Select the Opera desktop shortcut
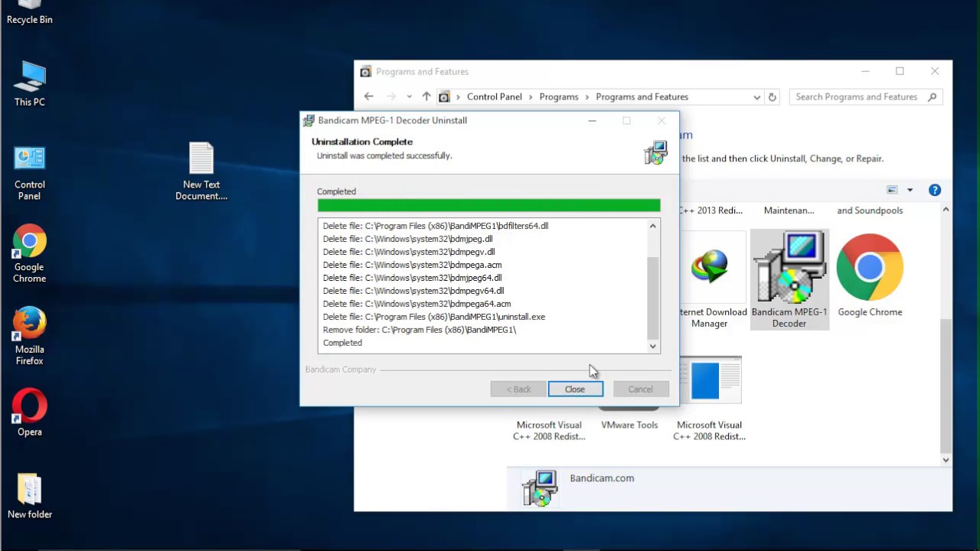 (29, 412)
